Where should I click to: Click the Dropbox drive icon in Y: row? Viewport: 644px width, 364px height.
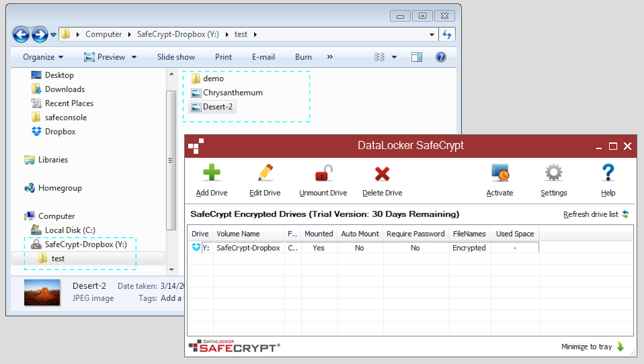click(x=196, y=247)
